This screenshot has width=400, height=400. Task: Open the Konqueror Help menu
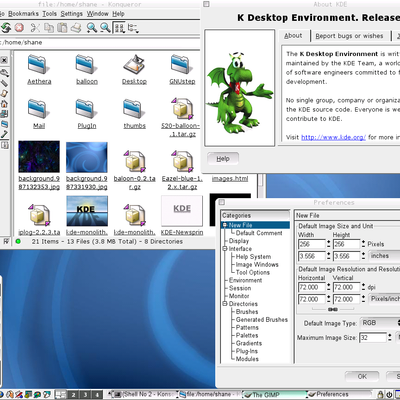pyautogui.click(x=118, y=14)
